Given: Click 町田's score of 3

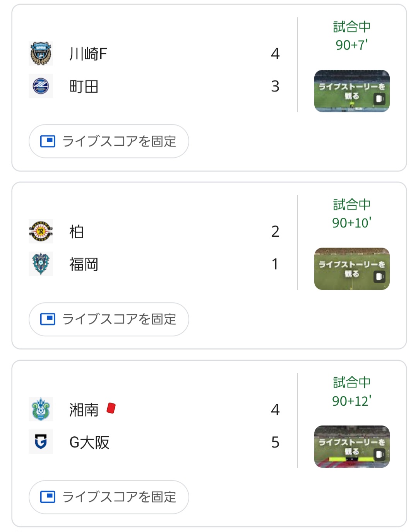Looking at the screenshot, I should click(x=275, y=86).
